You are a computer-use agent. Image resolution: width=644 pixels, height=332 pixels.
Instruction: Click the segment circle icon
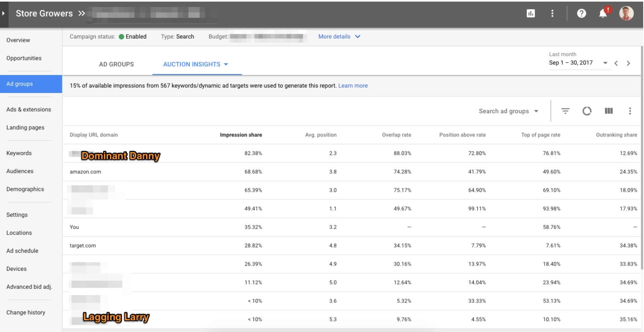pyautogui.click(x=587, y=111)
